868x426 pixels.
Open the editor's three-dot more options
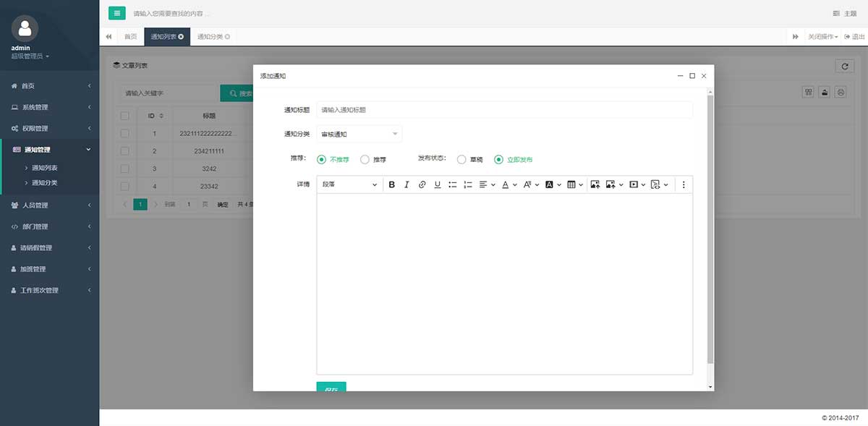684,185
